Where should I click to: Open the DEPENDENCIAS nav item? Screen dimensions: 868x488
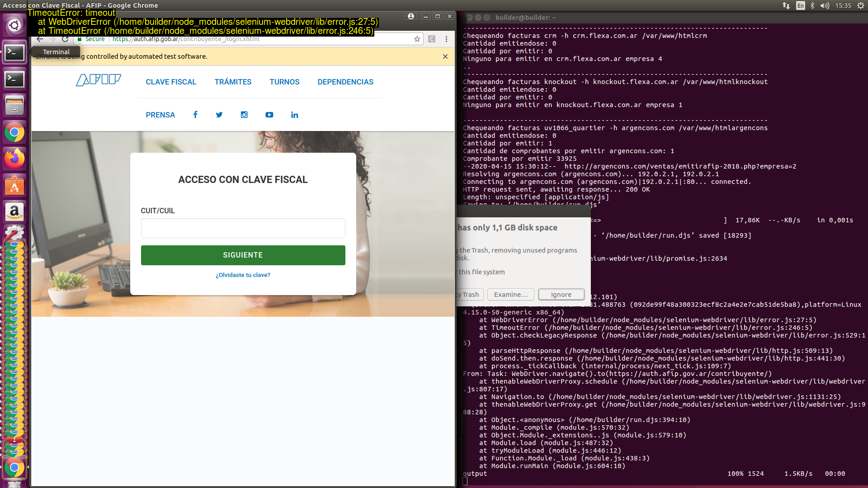pyautogui.click(x=345, y=82)
